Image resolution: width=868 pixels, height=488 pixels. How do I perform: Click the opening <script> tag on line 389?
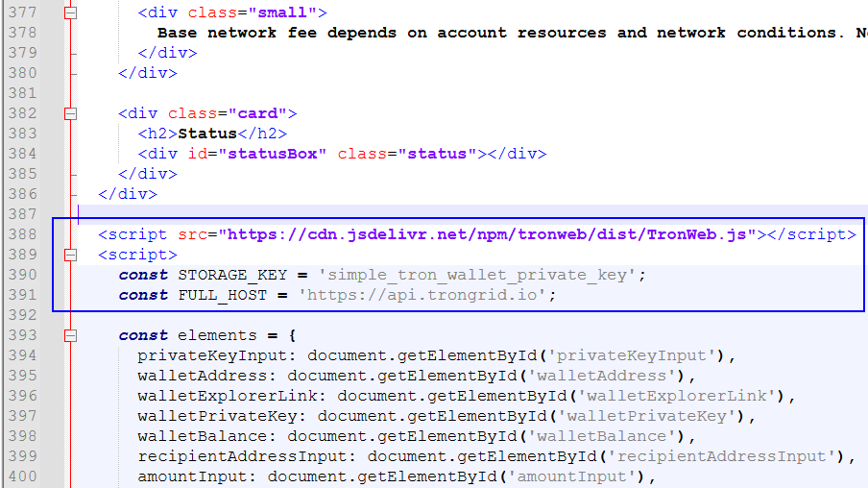click(x=138, y=255)
